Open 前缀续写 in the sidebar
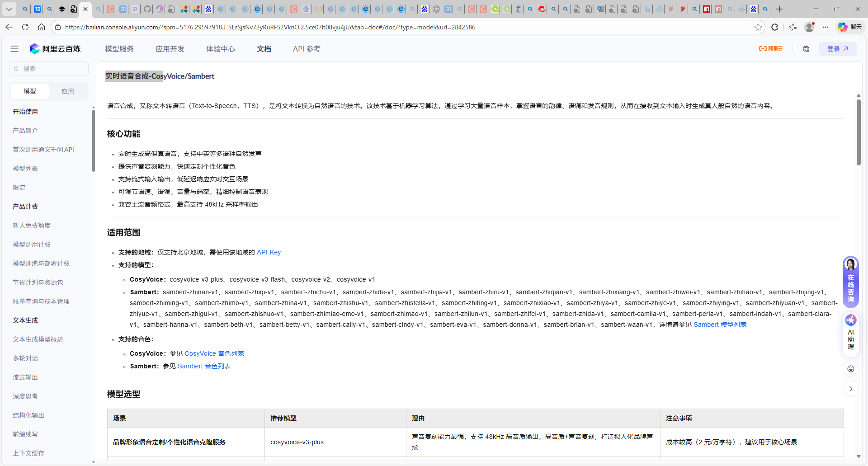The height and width of the screenshot is (466, 868). pos(25,434)
